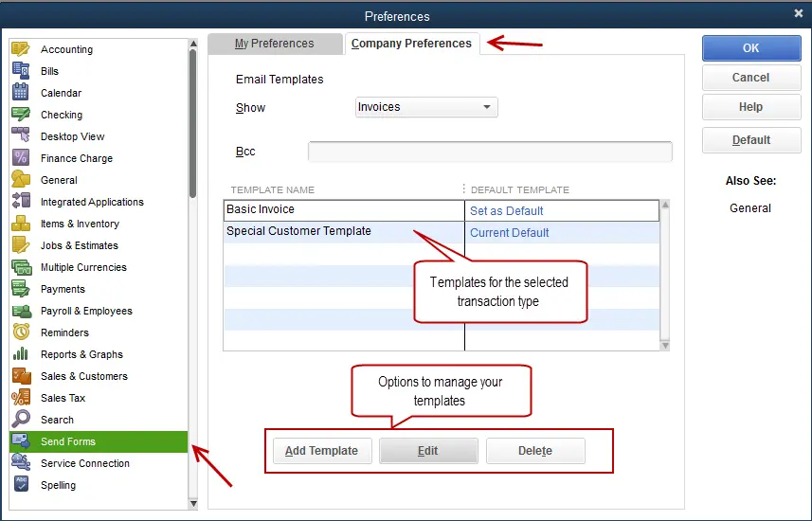Screen dimensions: 812x521
Task: Click Set as Default for Basic Invoice
Action: 507,211
